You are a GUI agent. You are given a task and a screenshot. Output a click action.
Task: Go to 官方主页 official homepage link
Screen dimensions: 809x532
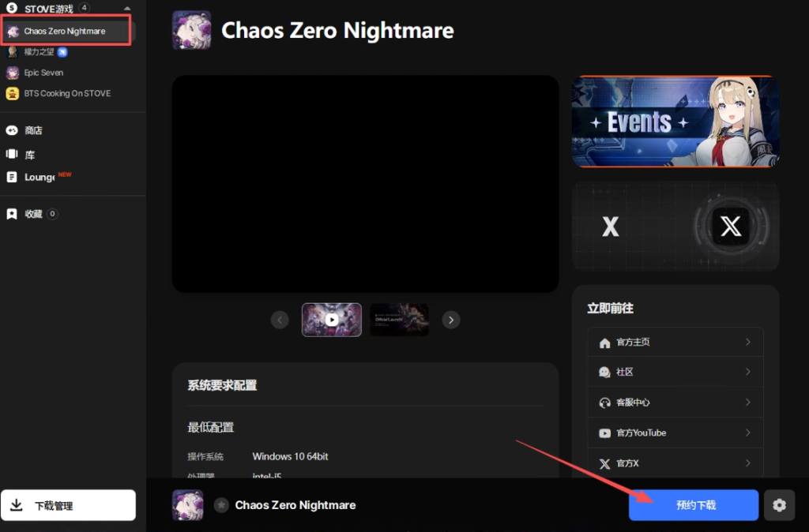675,343
